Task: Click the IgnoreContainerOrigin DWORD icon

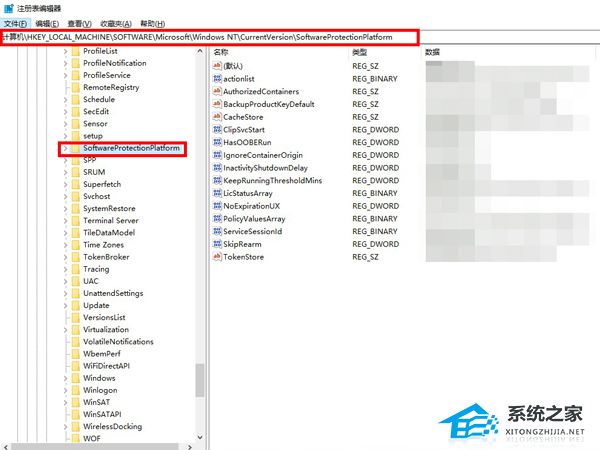Action: tap(217, 155)
